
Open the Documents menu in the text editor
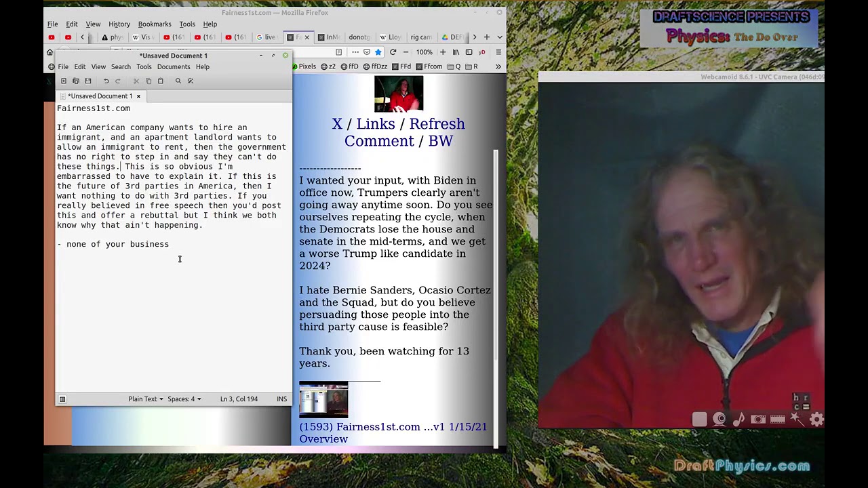174,66
